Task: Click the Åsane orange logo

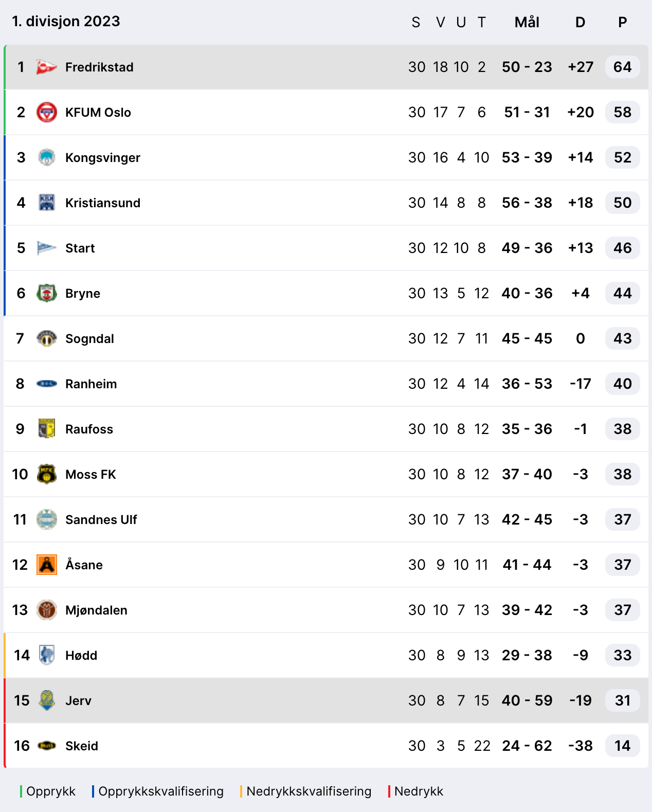Action: [46, 565]
